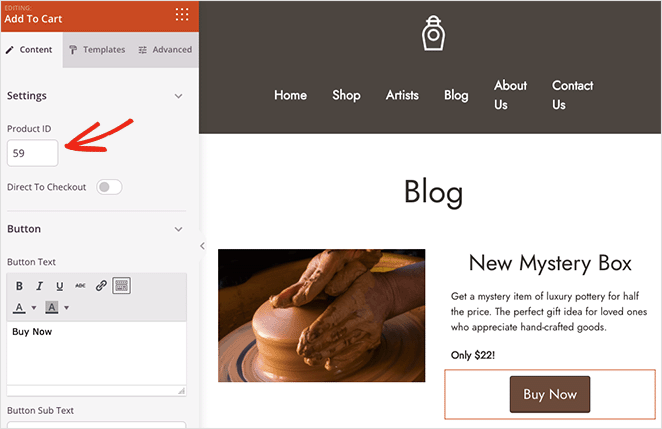662x429 pixels.
Task: Open the text color dropdown arrow
Action: pos(34,308)
